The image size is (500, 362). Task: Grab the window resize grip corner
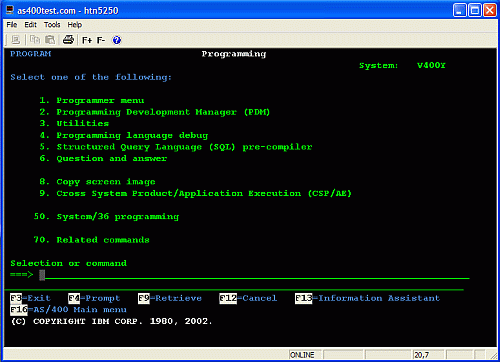tap(493, 356)
